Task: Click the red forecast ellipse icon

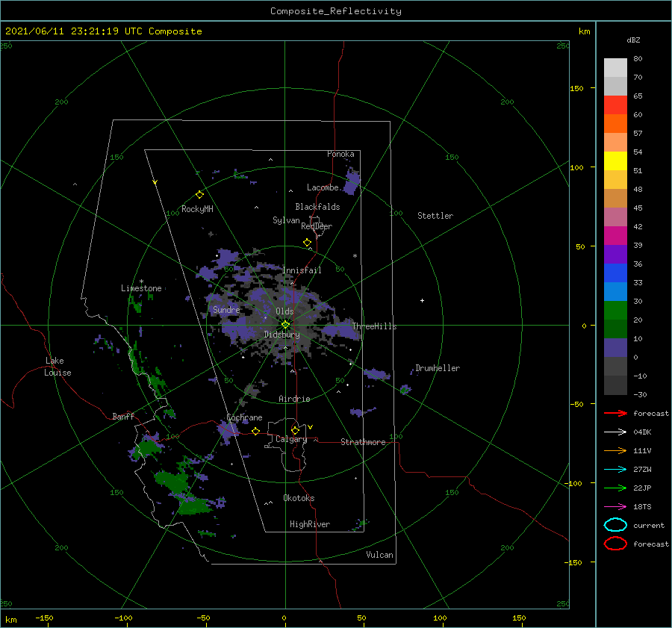Action: [x=615, y=544]
